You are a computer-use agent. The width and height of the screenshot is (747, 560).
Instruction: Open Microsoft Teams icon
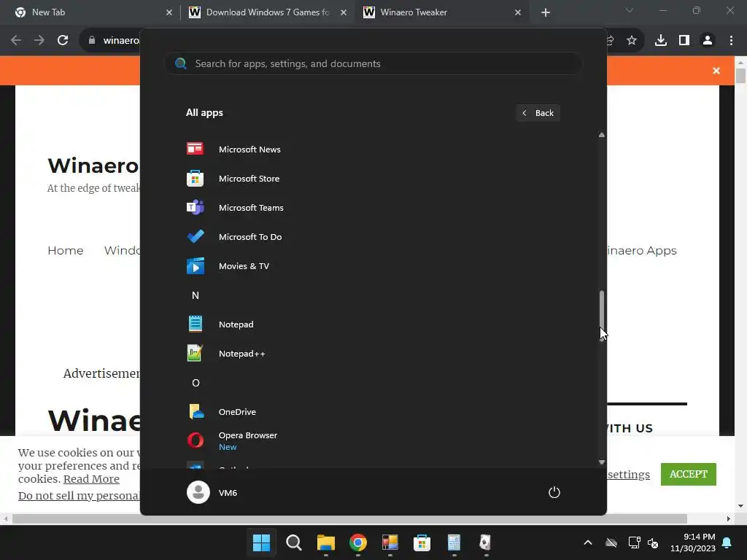coord(195,208)
